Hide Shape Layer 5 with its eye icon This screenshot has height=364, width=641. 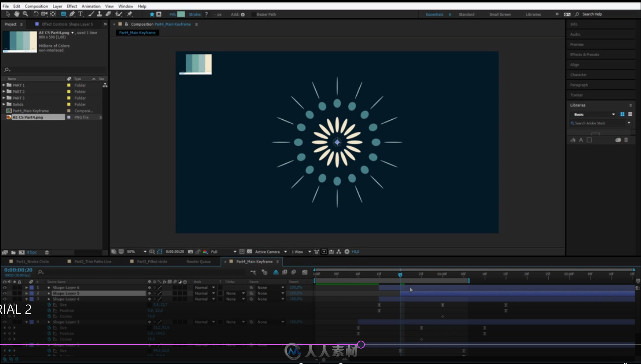tap(5, 293)
